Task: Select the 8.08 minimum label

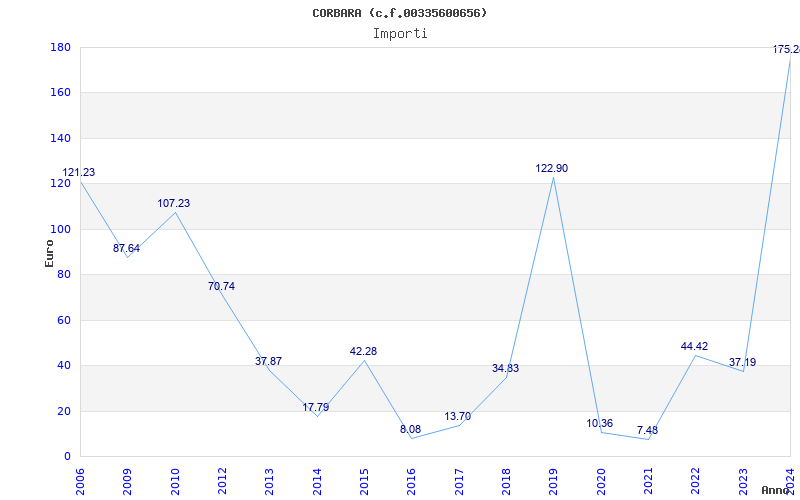Action: point(410,429)
